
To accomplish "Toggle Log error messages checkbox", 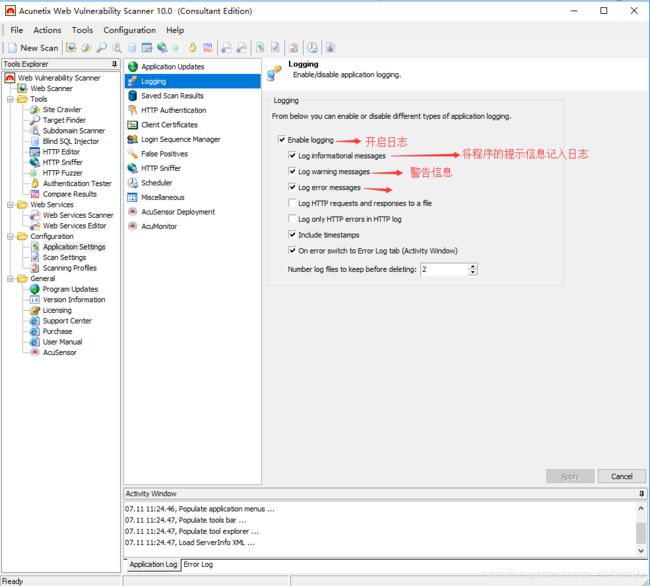I will point(292,187).
